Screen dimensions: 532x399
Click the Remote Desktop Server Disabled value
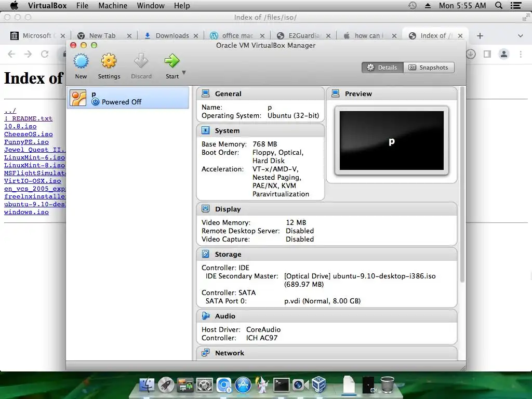(x=300, y=231)
